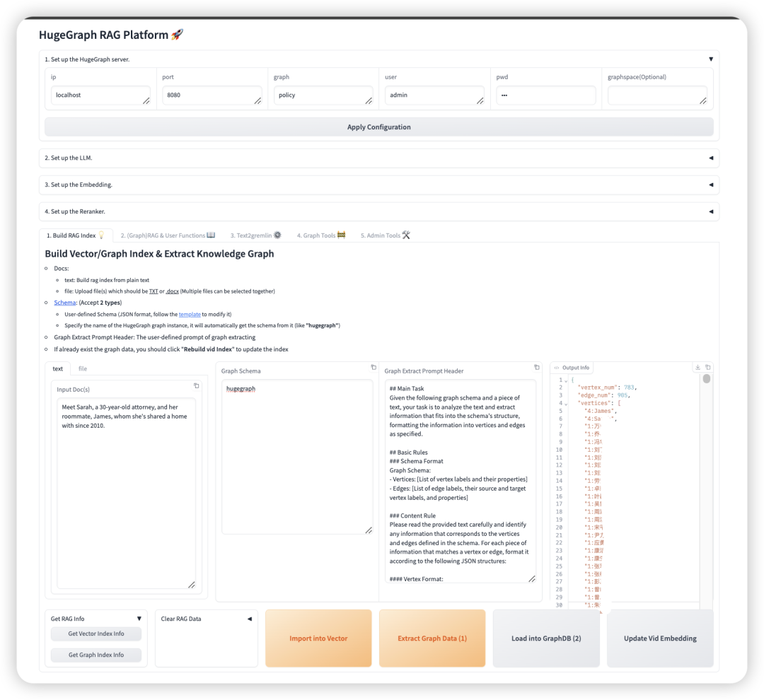
Task: Click the user field containing admin
Action: point(434,95)
